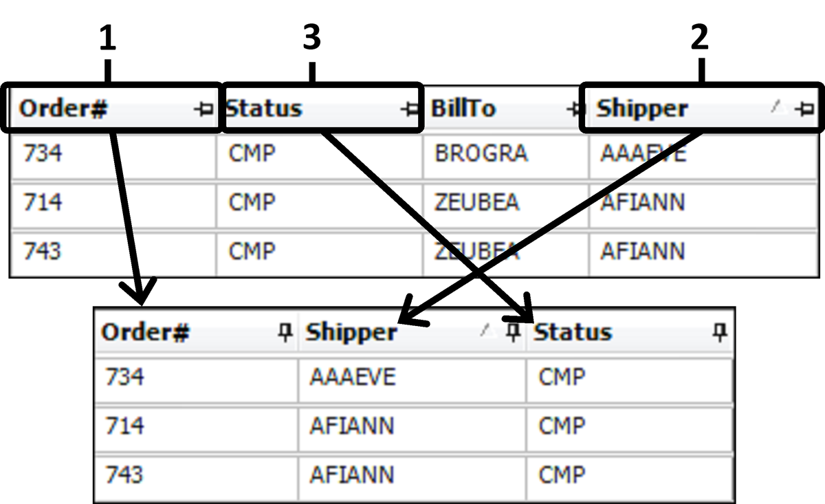The image size is (825, 504).
Task: Sort by the BillTo column header
Action: click(x=463, y=109)
